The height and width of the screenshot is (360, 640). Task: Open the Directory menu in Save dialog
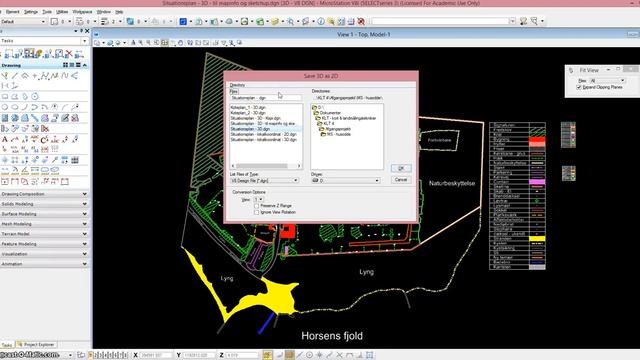coord(237,85)
